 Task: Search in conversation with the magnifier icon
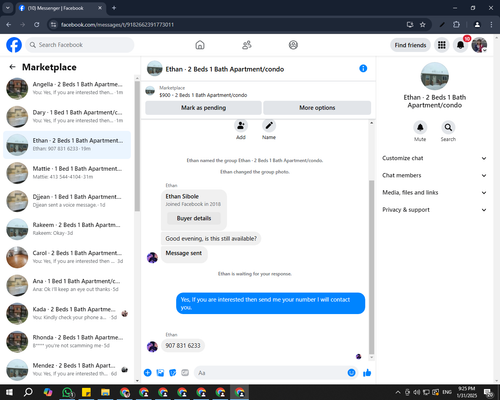click(448, 127)
